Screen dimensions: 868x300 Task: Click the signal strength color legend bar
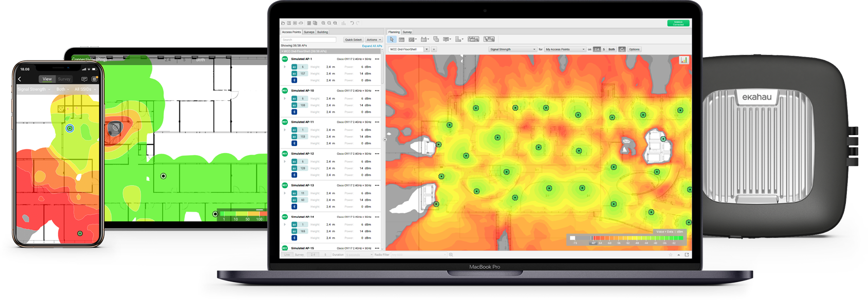coord(627,238)
